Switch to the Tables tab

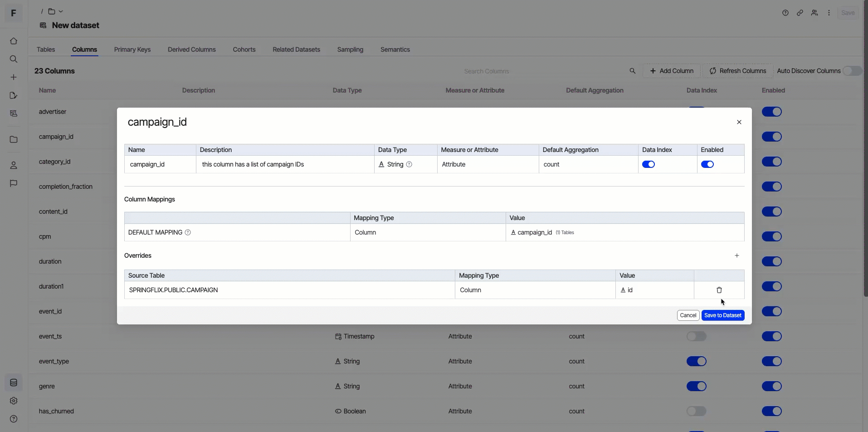[x=46, y=49]
